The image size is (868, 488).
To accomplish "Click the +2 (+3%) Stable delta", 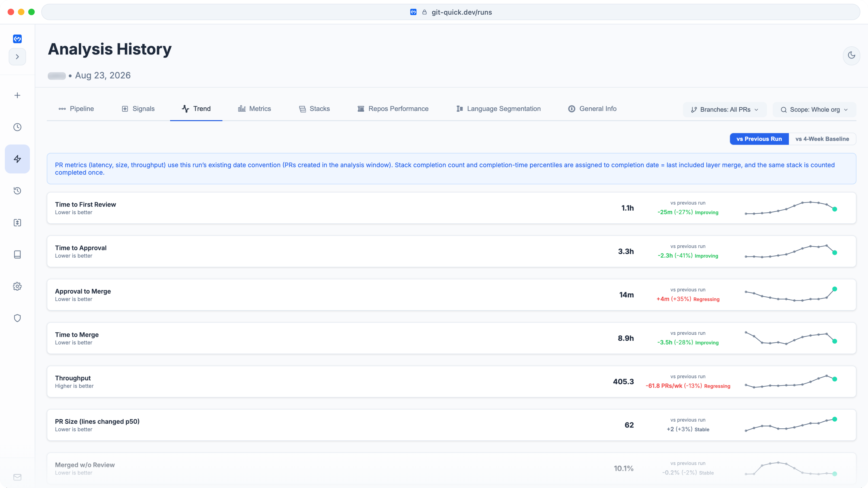I will 688,429.
